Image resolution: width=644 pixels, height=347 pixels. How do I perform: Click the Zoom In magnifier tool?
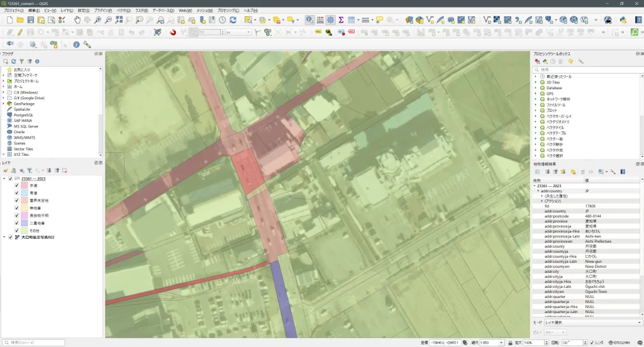pyautogui.click(x=97, y=20)
